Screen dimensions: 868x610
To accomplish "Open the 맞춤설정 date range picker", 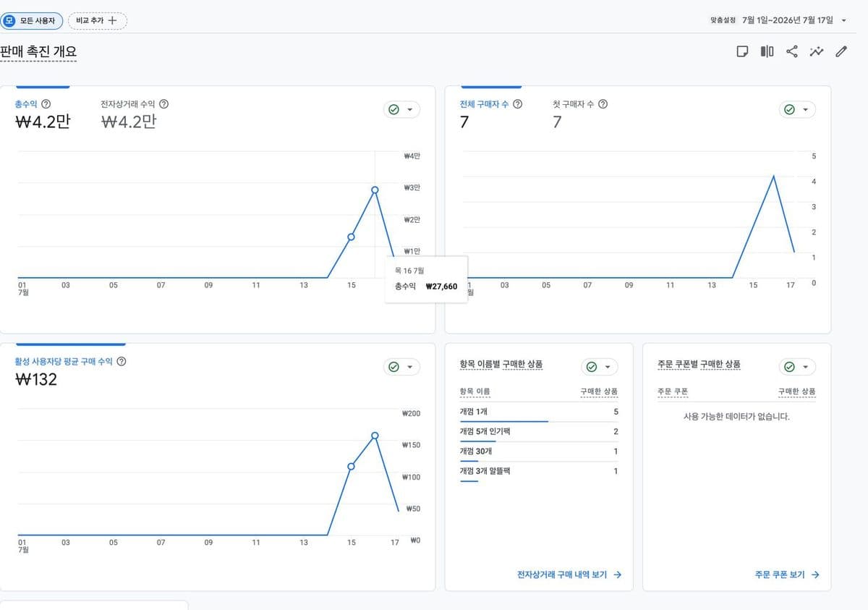I will pos(778,20).
